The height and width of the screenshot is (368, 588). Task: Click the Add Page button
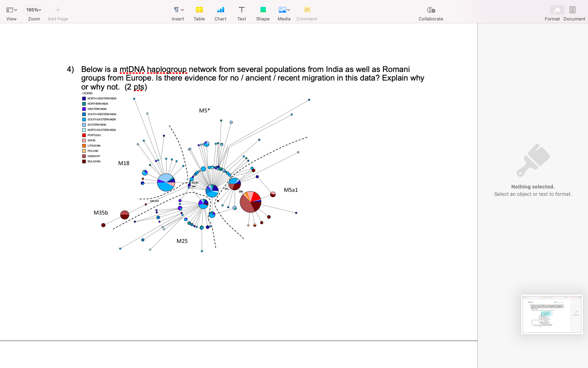(x=58, y=9)
